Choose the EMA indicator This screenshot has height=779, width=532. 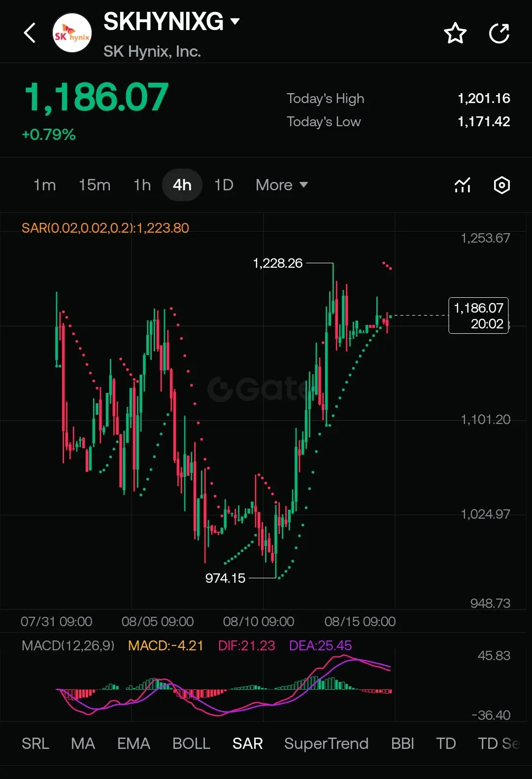(x=133, y=744)
